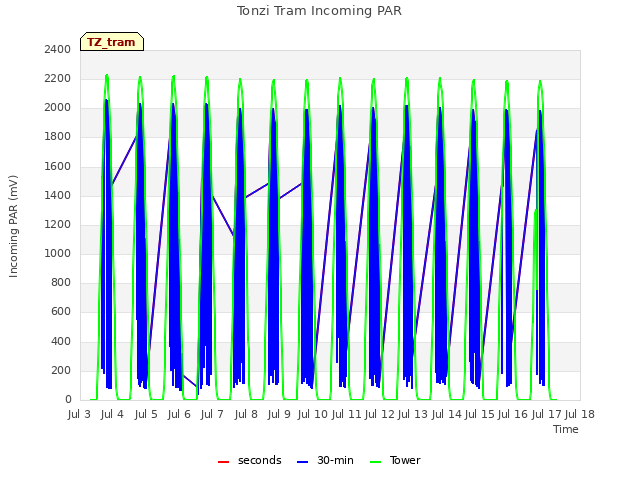Click the Jul 6 x-axis label
The height and width of the screenshot is (480, 640).
[x=180, y=414]
